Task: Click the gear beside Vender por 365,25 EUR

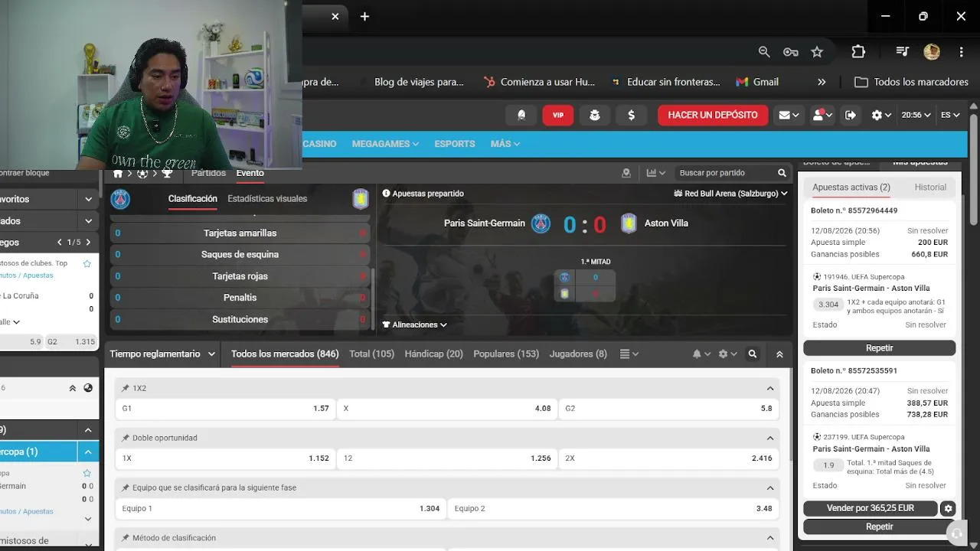Action: (x=949, y=508)
